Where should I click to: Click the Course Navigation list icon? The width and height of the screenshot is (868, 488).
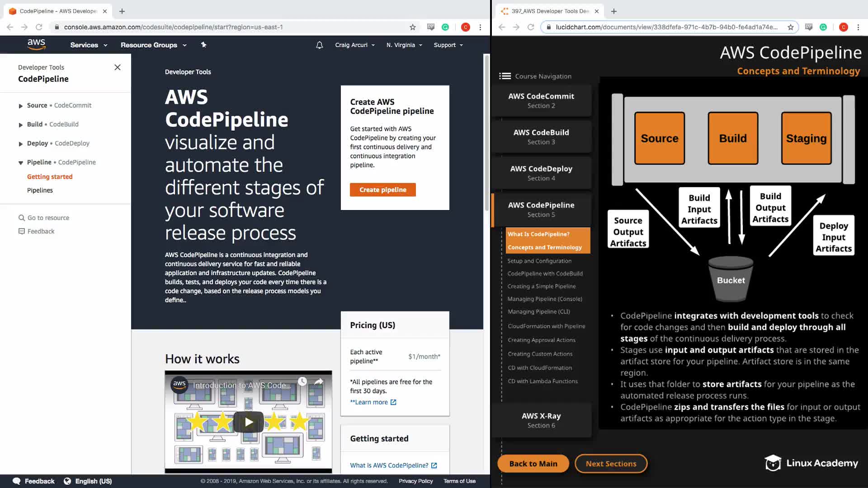[x=505, y=76]
